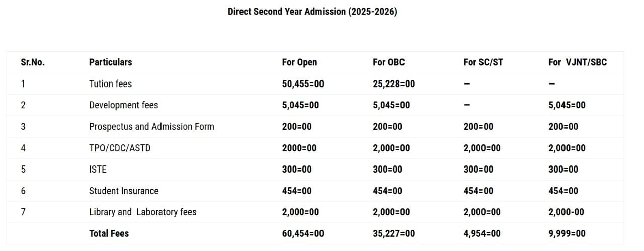Select the ISTE row label
Screen dimensions: 644x251
98,170
